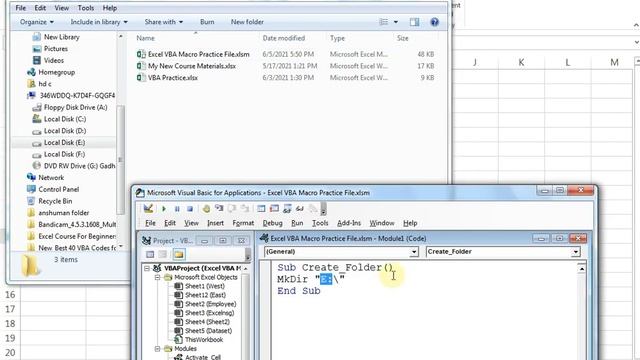The width and height of the screenshot is (640, 360).
Task: Select My New Course Materials.xlsx file
Action: [192, 66]
